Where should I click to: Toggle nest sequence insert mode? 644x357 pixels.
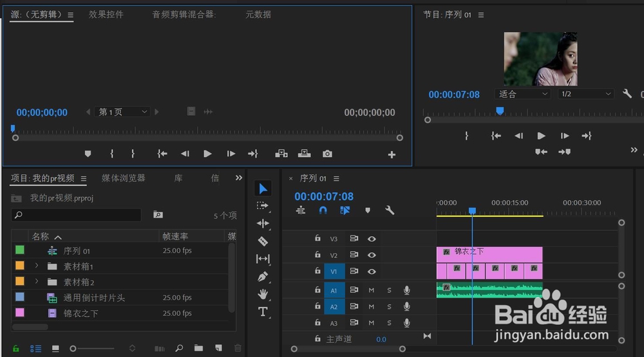pos(301,210)
